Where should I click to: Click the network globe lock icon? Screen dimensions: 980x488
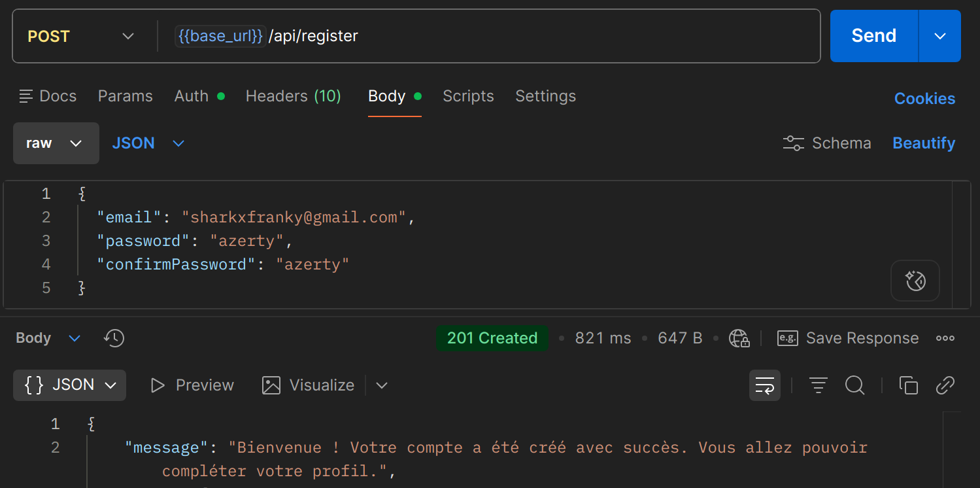click(x=739, y=338)
